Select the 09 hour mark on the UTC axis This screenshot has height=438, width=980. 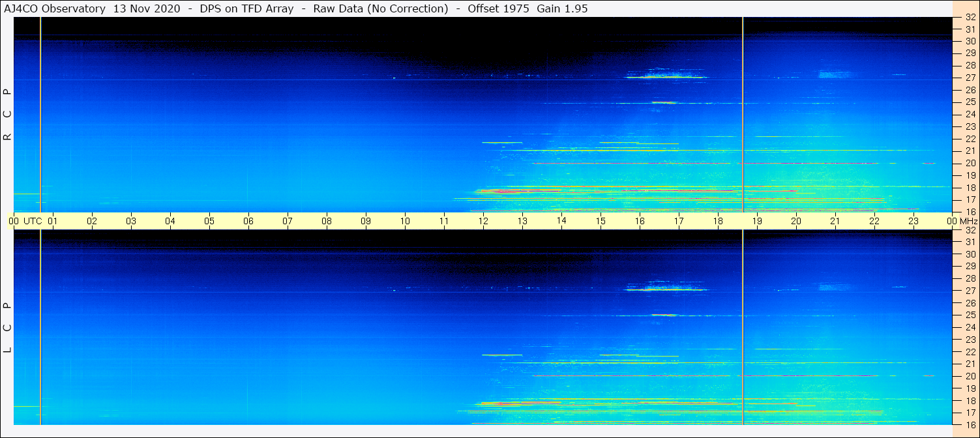click(x=366, y=221)
